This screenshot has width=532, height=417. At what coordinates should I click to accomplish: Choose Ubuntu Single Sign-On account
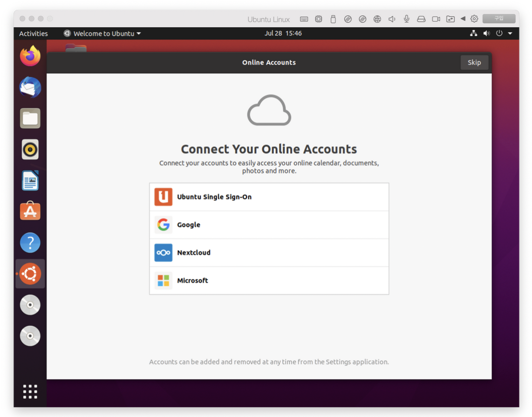tap(269, 197)
